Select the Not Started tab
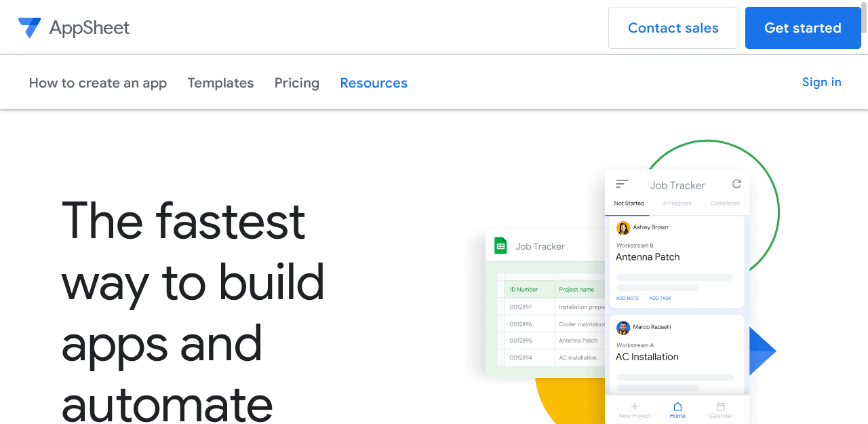Image resolution: width=868 pixels, height=424 pixels. tap(629, 203)
